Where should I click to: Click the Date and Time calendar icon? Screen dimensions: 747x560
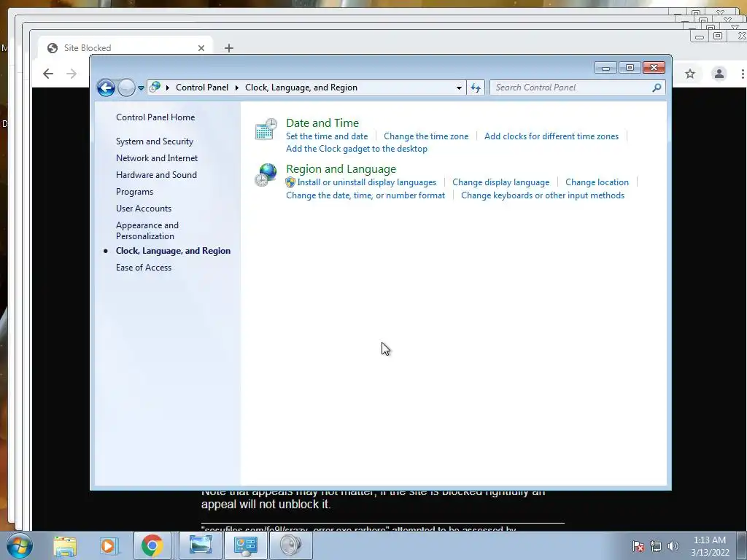tap(266, 130)
